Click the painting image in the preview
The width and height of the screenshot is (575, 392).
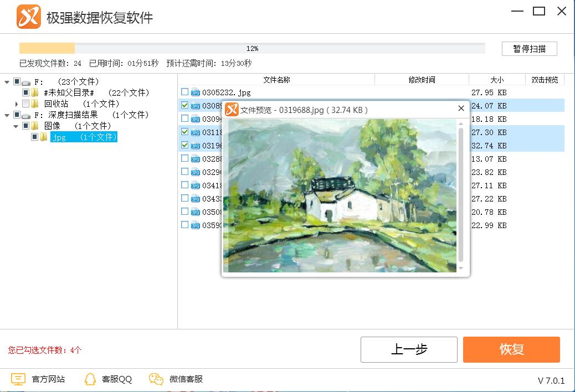[340, 195]
